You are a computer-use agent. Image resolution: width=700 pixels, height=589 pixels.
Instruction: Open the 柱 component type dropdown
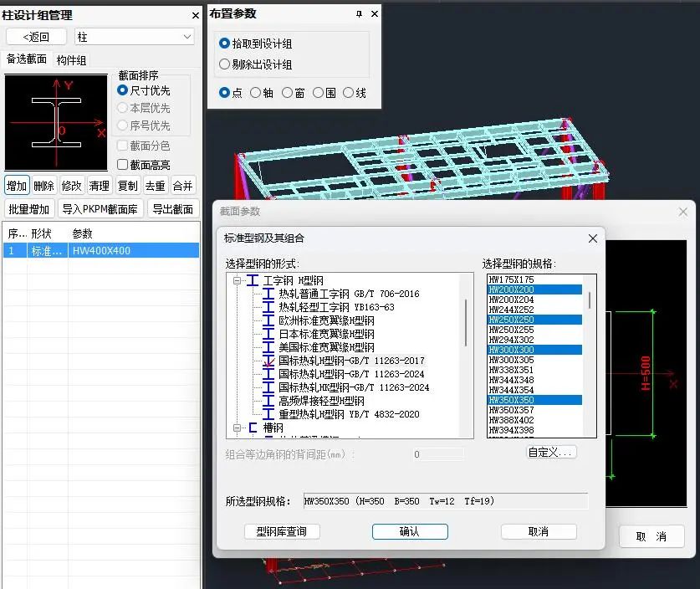[135, 37]
